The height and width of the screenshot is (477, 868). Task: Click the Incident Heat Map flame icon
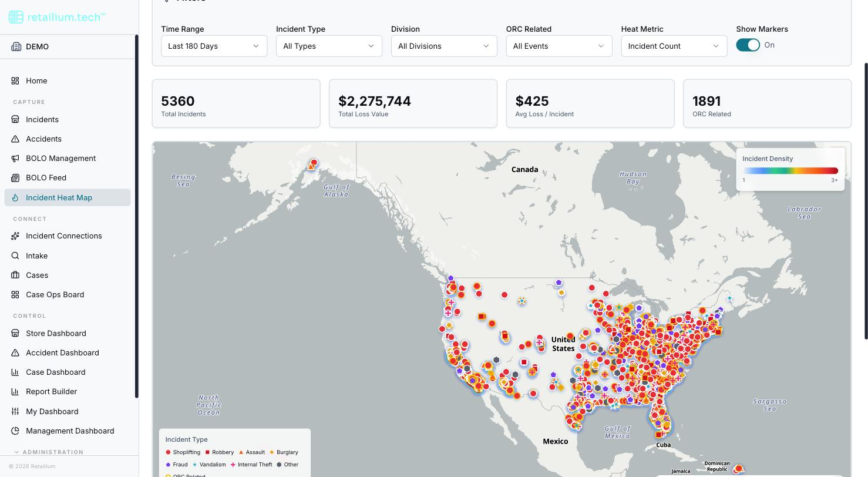click(x=15, y=197)
